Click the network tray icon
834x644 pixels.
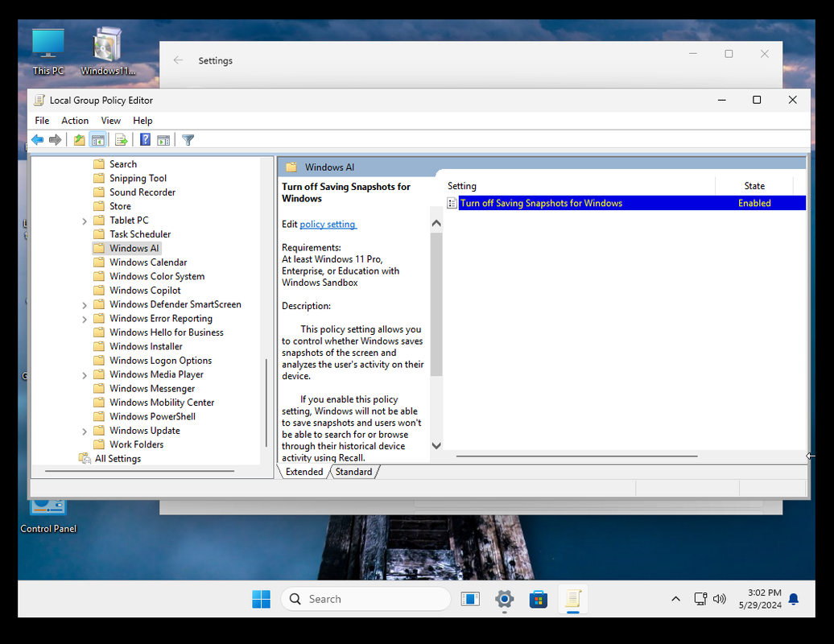pos(700,600)
